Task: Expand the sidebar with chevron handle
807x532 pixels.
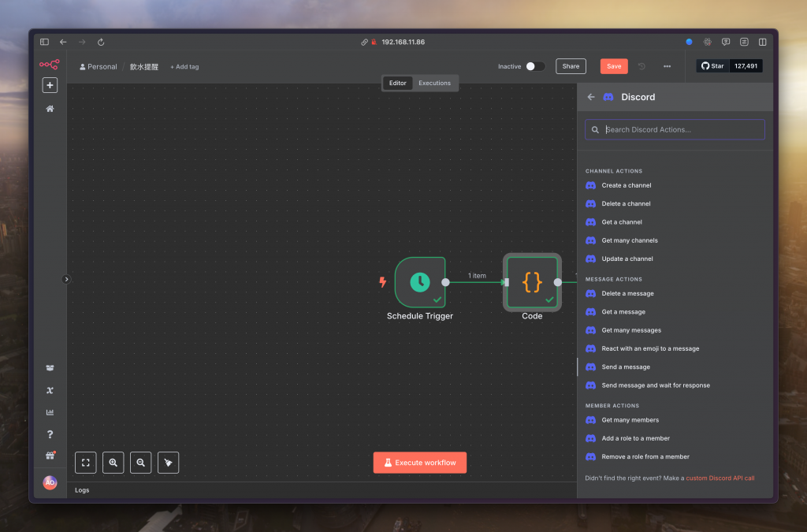Action: click(66, 279)
